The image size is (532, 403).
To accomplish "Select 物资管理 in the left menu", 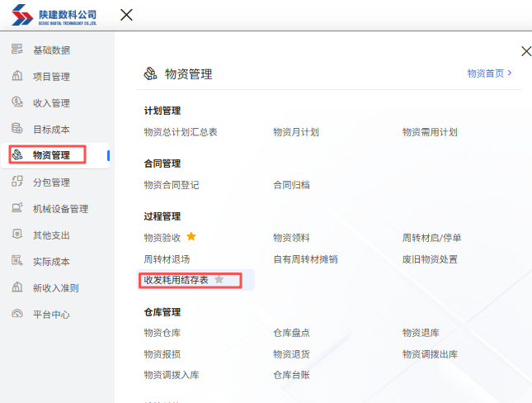I will point(50,155).
